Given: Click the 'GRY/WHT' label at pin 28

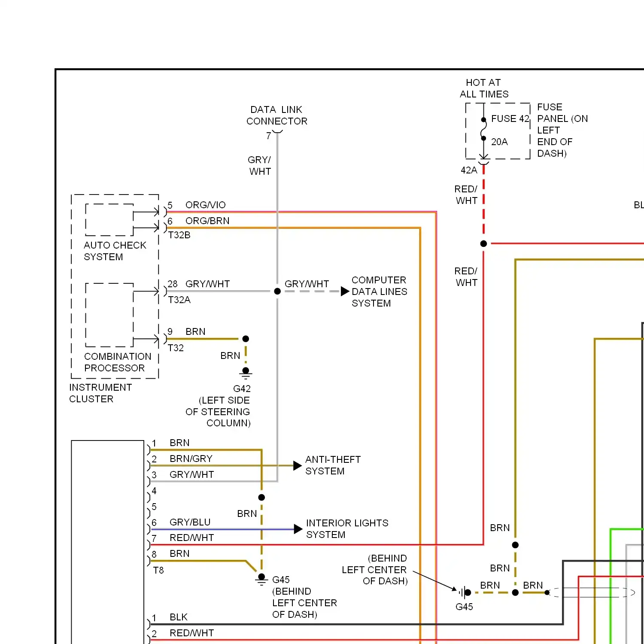Looking at the screenshot, I should tap(207, 284).
